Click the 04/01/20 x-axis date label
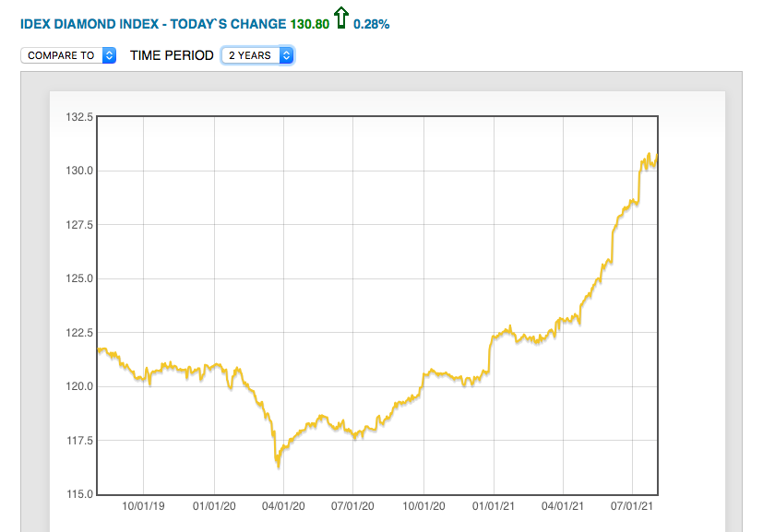 click(x=283, y=506)
